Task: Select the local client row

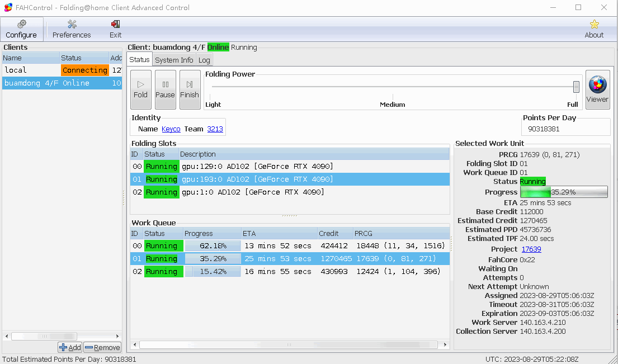Action: [62, 70]
